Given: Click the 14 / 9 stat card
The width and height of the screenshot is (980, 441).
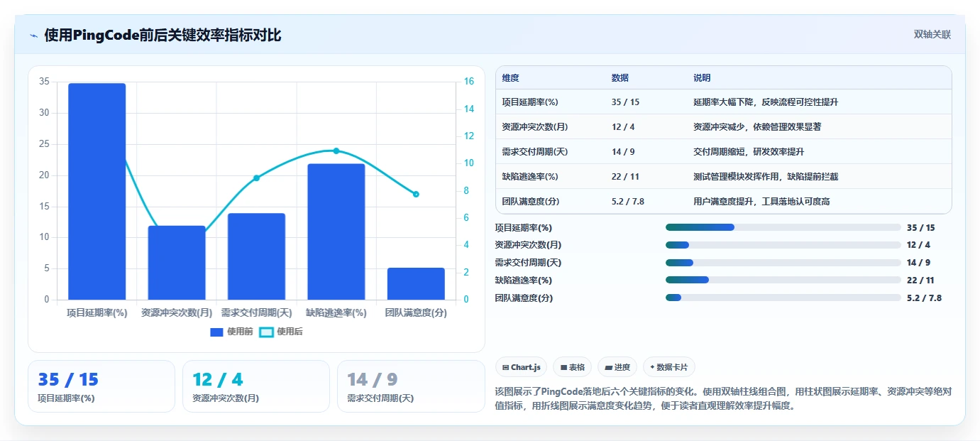Looking at the screenshot, I should (x=411, y=386).
